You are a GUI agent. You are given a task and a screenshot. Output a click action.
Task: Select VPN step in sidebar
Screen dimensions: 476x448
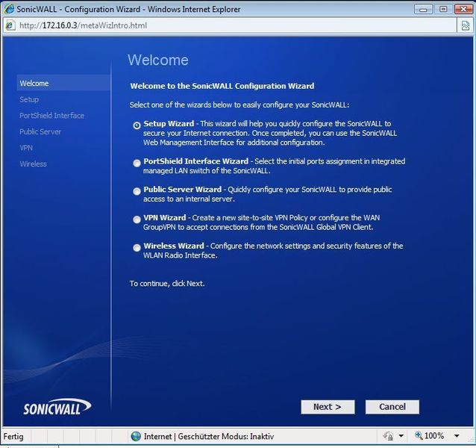coord(26,148)
